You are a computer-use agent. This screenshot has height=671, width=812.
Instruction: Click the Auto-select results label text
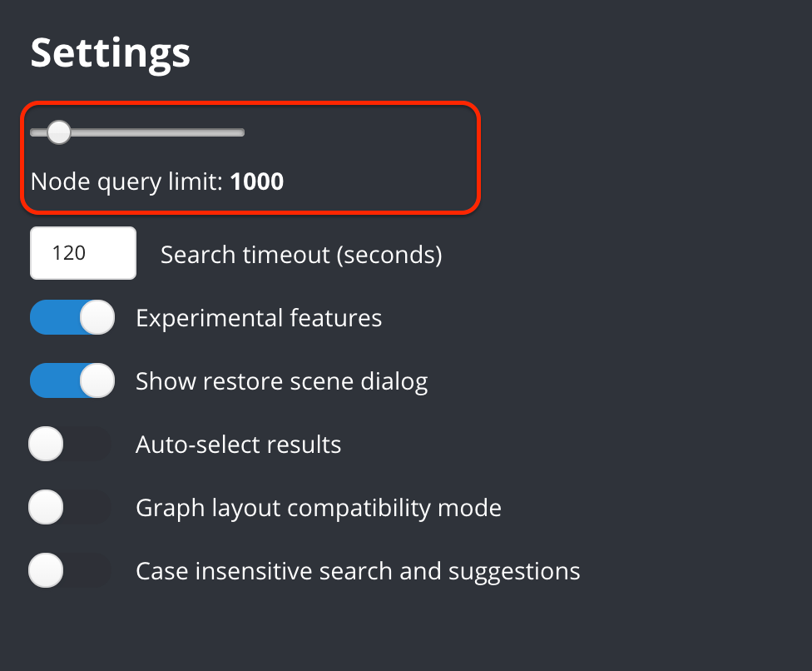coord(238,445)
